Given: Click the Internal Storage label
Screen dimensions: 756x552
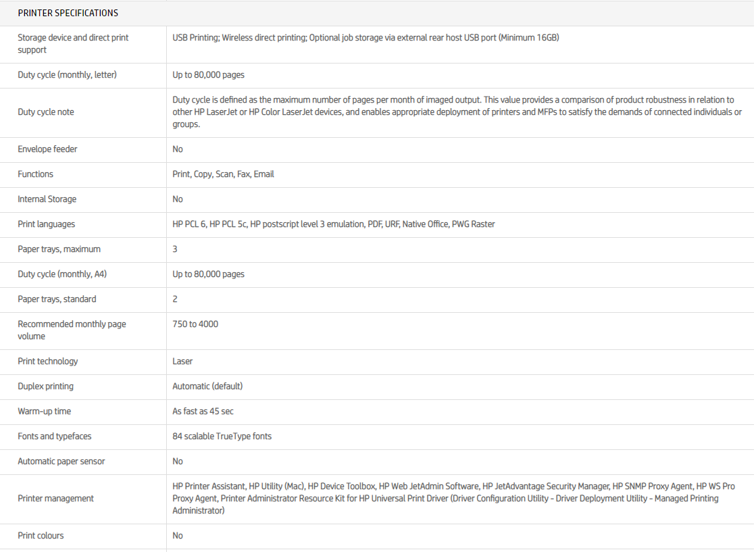Looking at the screenshot, I should click(x=47, y=199).
